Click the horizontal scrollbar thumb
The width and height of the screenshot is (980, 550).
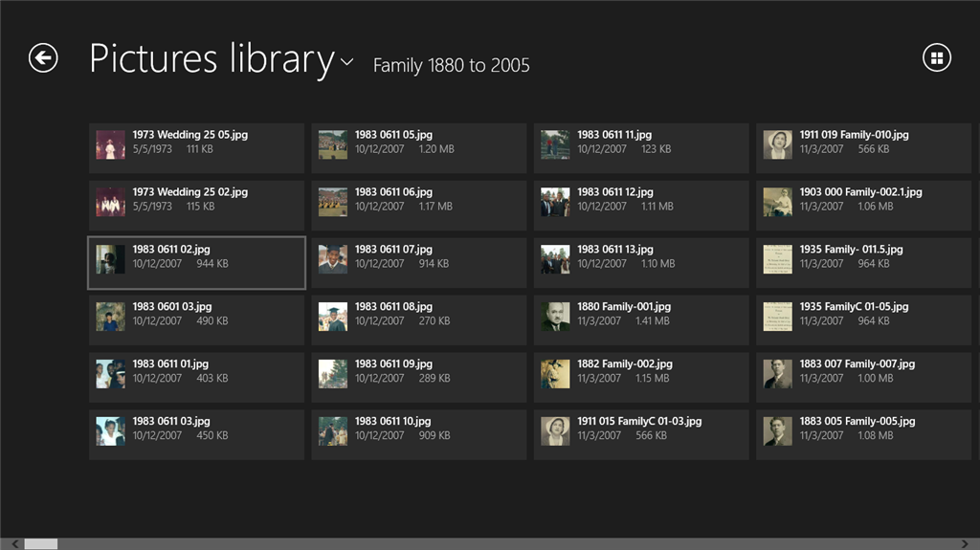(40, 543)
